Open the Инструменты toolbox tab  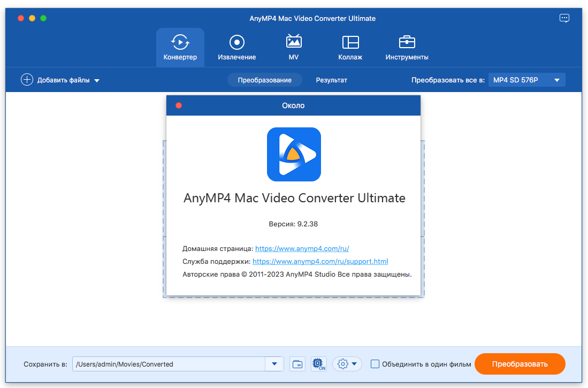pyautogui.click(x=407, y=42)
